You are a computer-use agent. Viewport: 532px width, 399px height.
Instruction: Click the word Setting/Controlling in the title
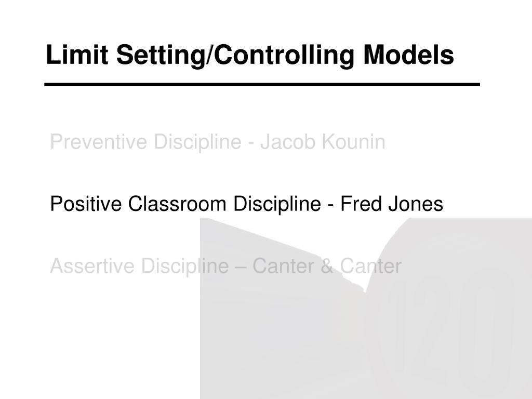point(235,56)
